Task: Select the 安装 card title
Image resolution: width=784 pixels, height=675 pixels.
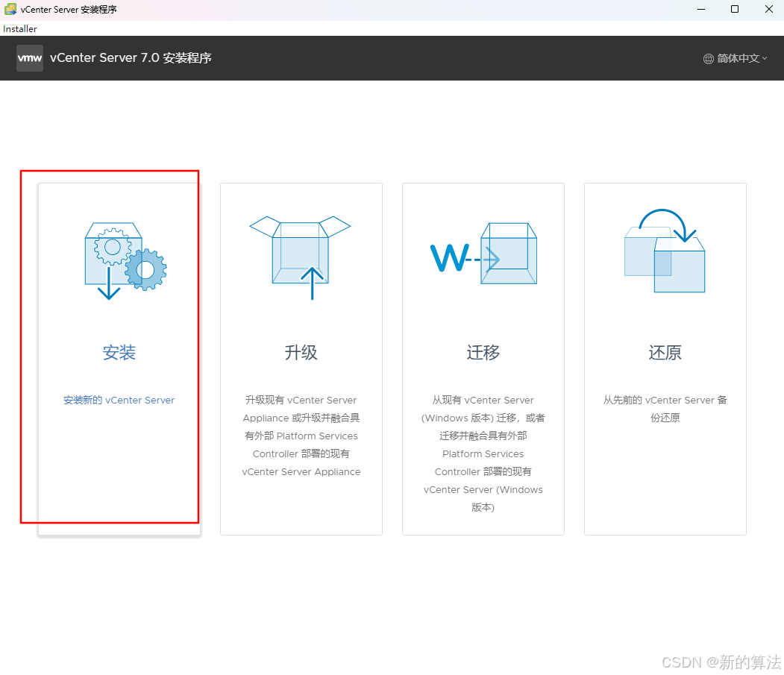Action: 119,353
